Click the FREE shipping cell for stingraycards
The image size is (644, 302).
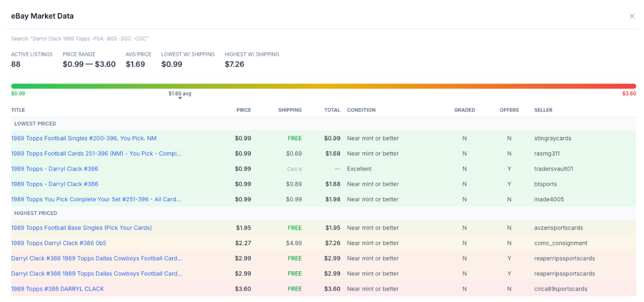tap(295, 138)
